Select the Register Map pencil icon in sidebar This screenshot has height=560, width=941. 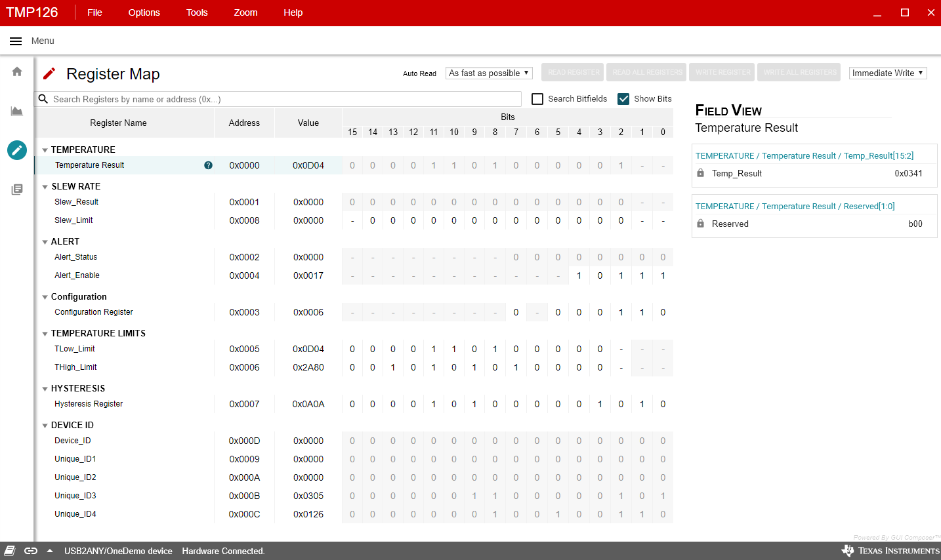tap(17, 150)
